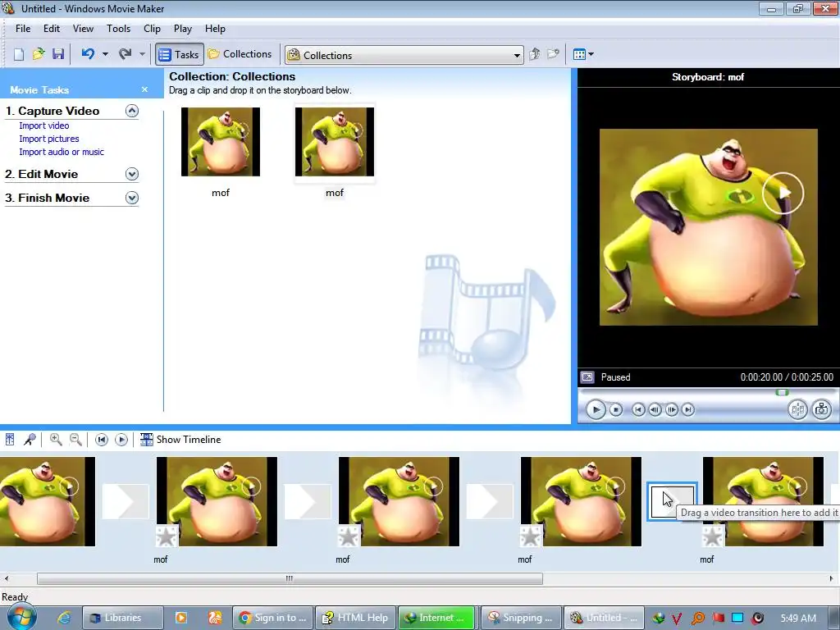Click video effect star on fifth storyboard clip

(713, 536)
